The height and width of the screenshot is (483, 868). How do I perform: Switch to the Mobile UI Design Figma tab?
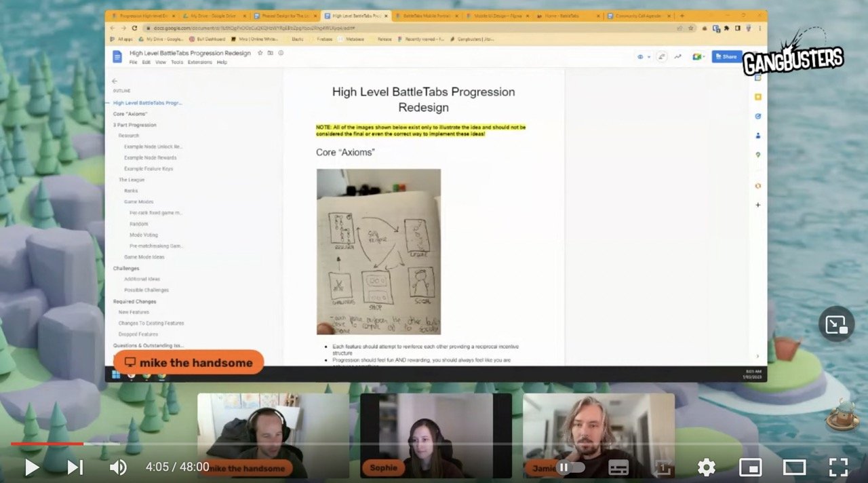click(x=496, y=16)
